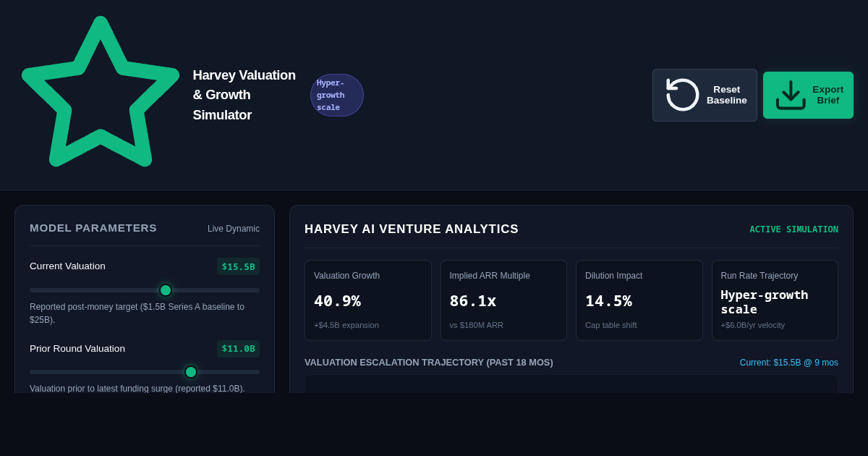This screenshot has width=868, height=456.
Task: Select the Run Rate Trajectory card
Action: [x=775, y=300]
